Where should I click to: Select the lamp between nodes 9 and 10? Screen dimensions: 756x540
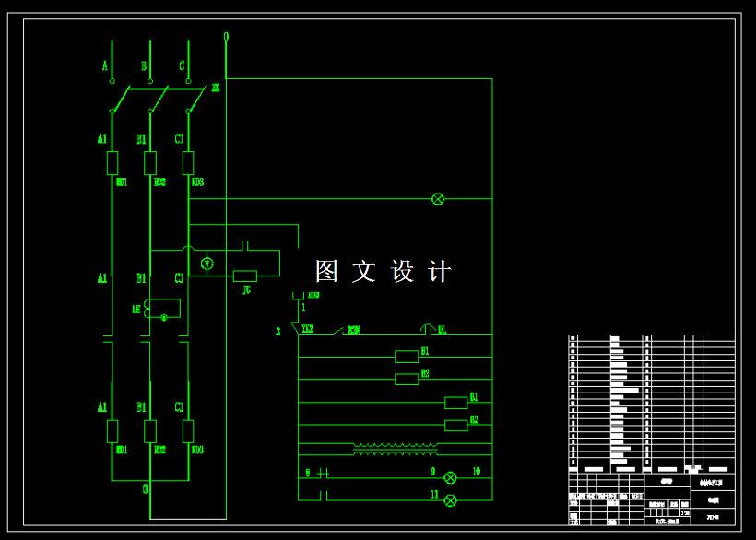(x=450, y=478)
